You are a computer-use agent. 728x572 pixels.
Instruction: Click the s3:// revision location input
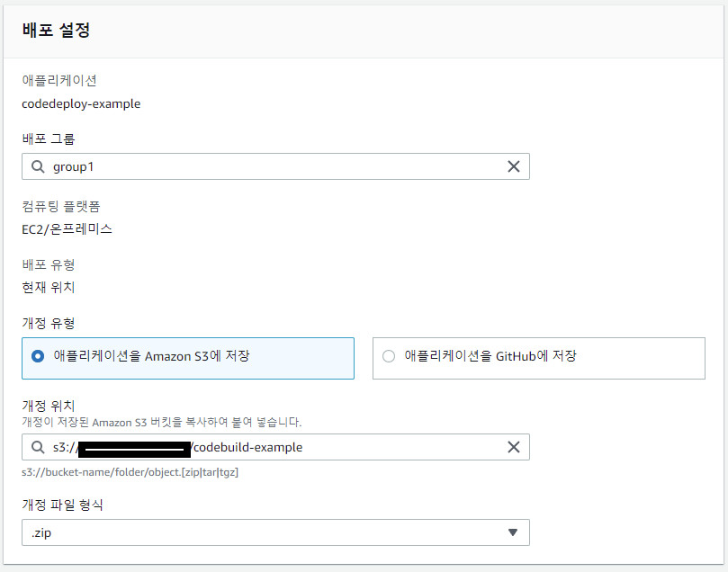[x=275, y=447]
